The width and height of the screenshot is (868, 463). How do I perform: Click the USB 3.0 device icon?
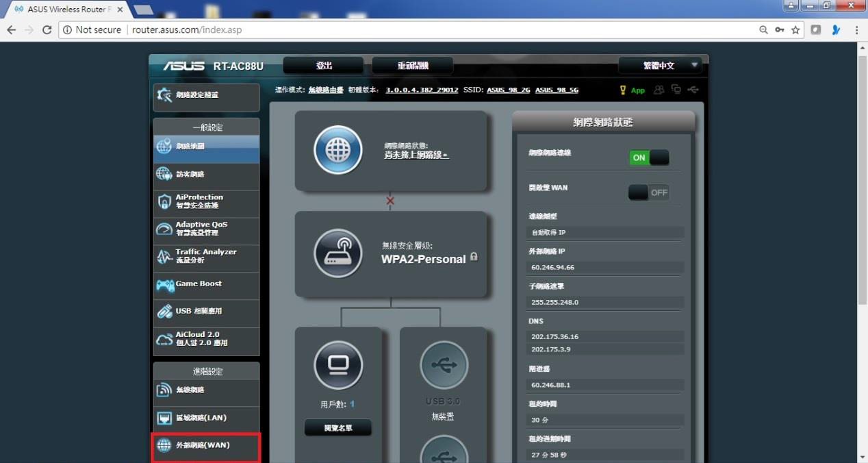pos(444,365)
